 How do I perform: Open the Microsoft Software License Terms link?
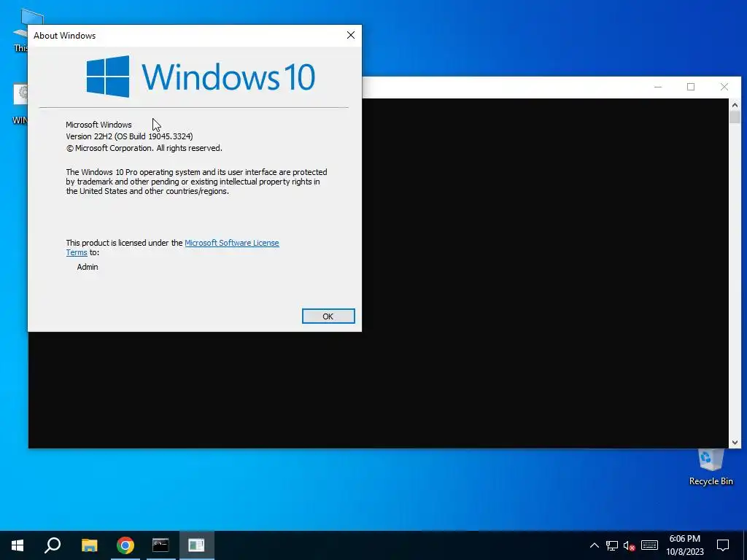point(231,243)
